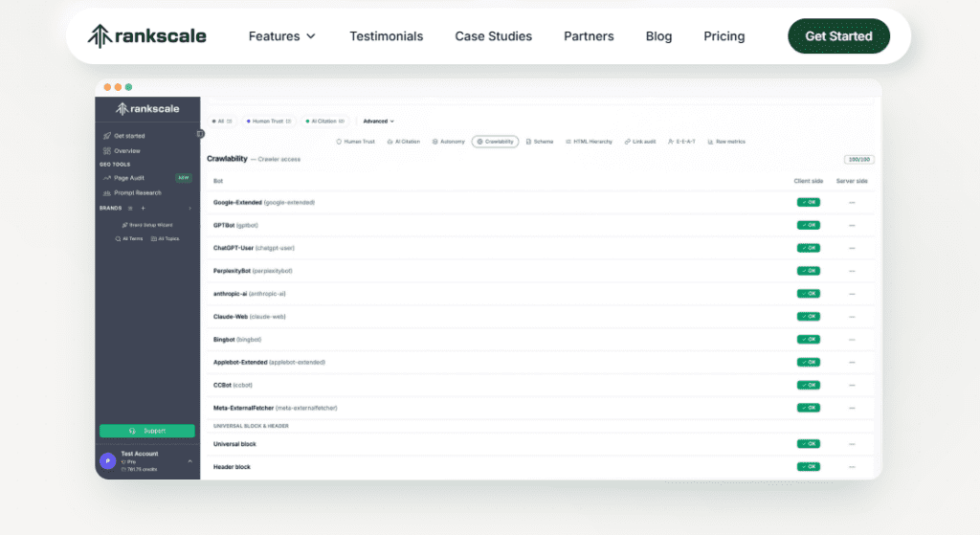
Task: Expand the Features dropdown in the navbar
Action: pyautogui.click(x=281, y=36)
